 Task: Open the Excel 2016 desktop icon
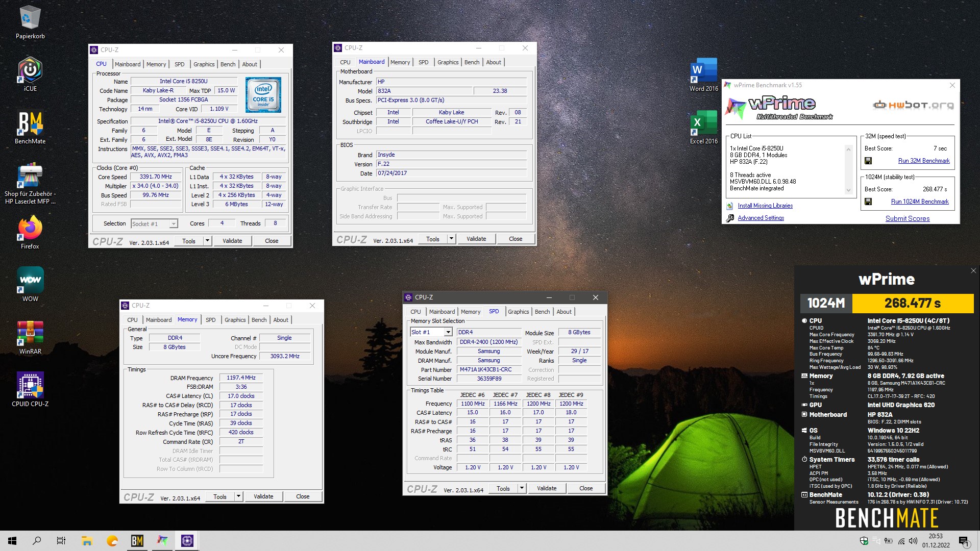click(x=704, y=128)
